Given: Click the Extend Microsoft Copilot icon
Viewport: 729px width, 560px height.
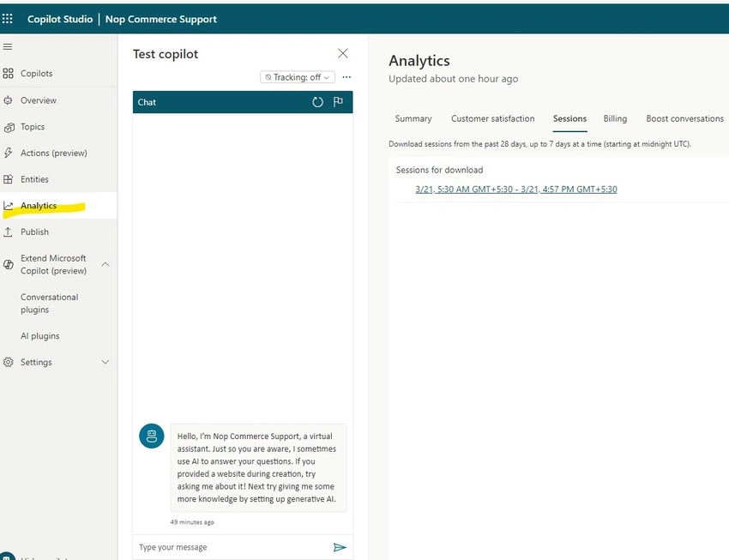Looking at the screenshot, I should (x=9, y=264).
